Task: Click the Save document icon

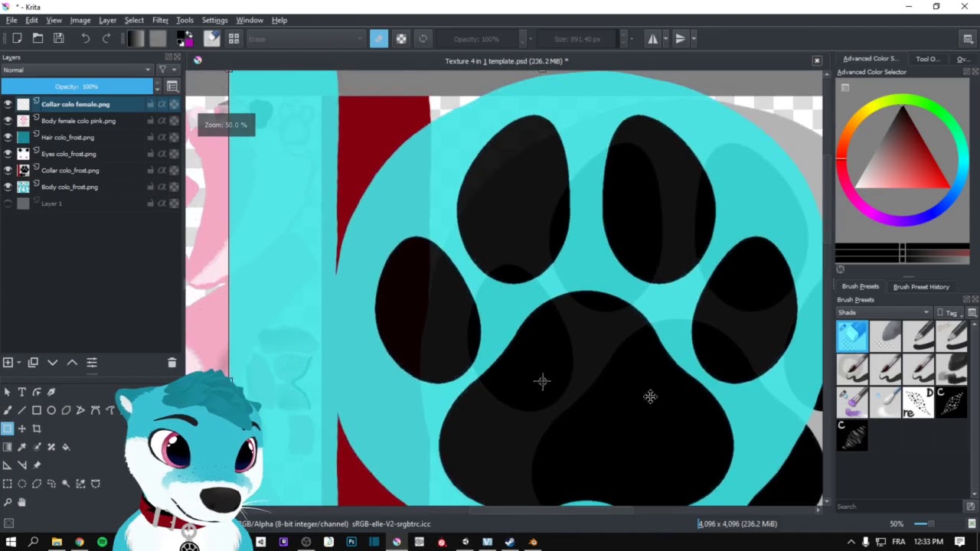Action: 58,38
